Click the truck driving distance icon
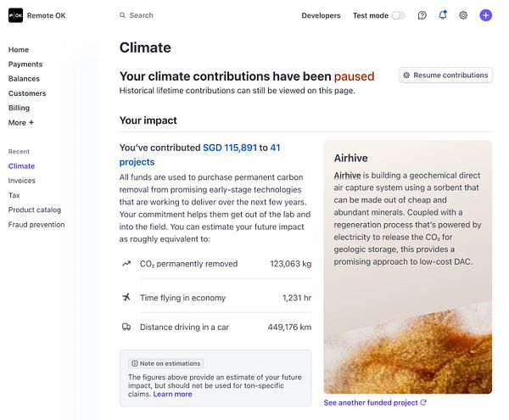509x420 pixels. click(x=126, y=327)
